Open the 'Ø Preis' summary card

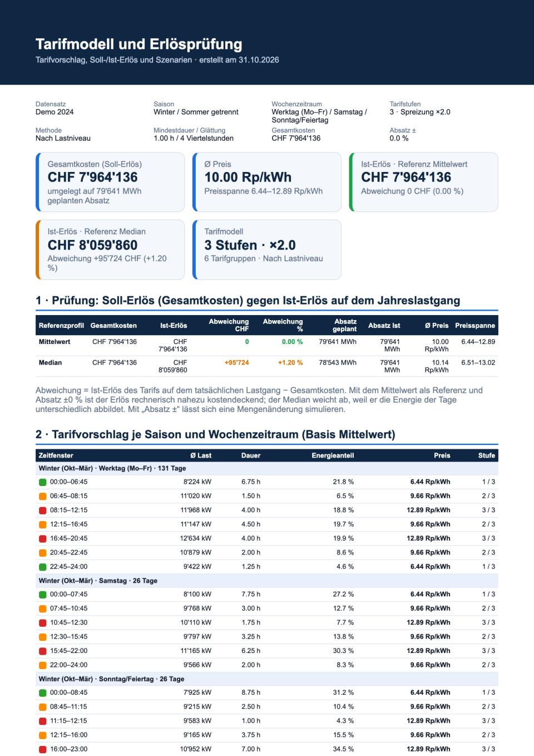pos(267,182)
